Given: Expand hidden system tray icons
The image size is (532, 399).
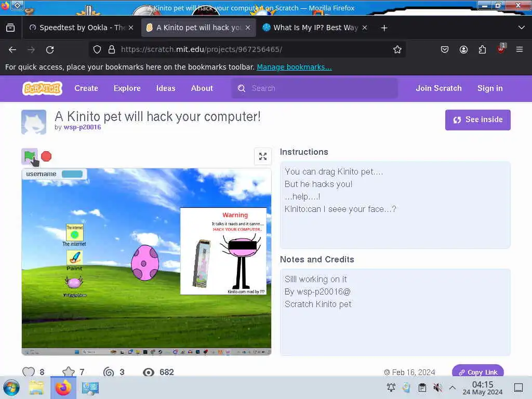Looking at the screenshot, I should 453,388.
